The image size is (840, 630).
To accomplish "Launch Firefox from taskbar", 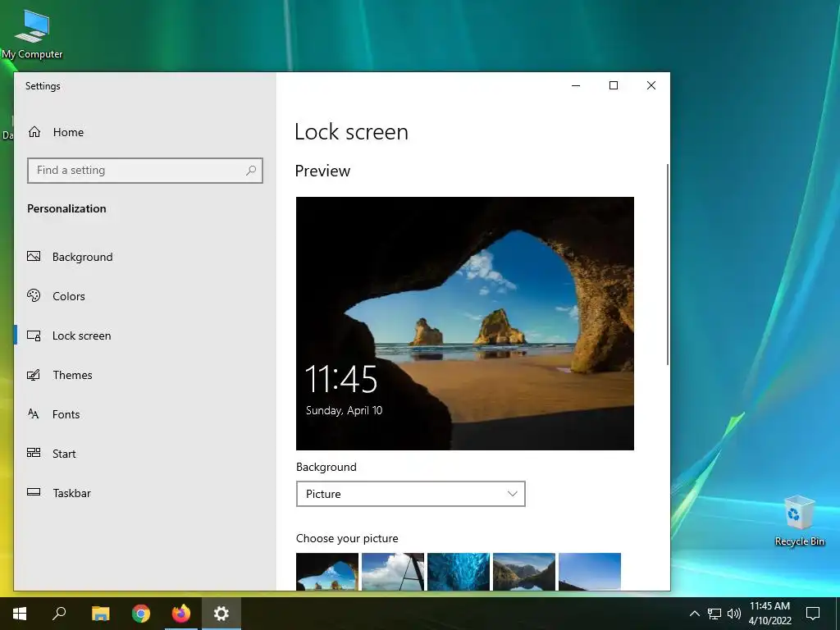I will point(181,614).
